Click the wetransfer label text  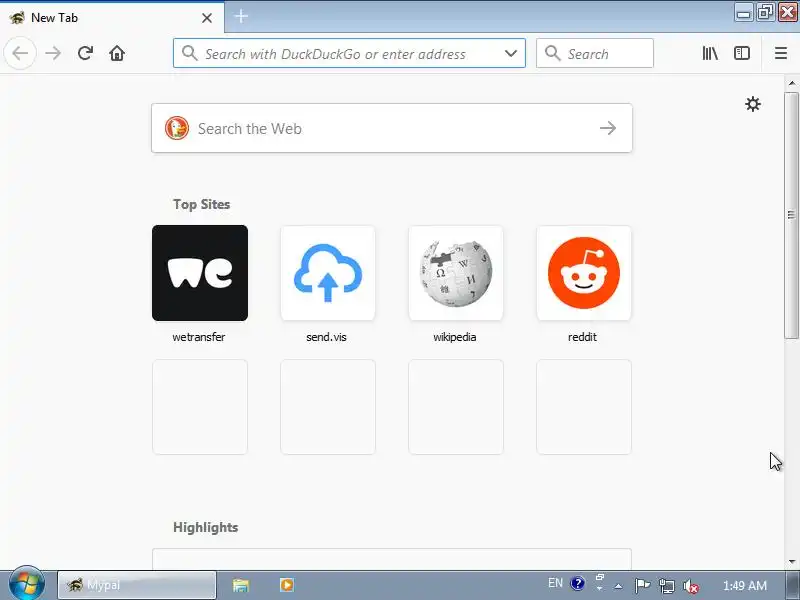[x=199, y=337]
